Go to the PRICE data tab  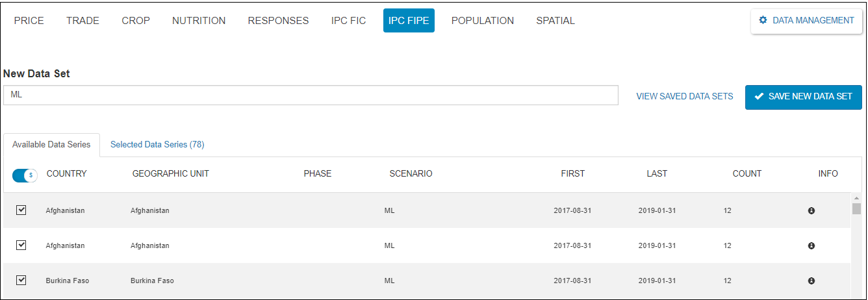29,21
